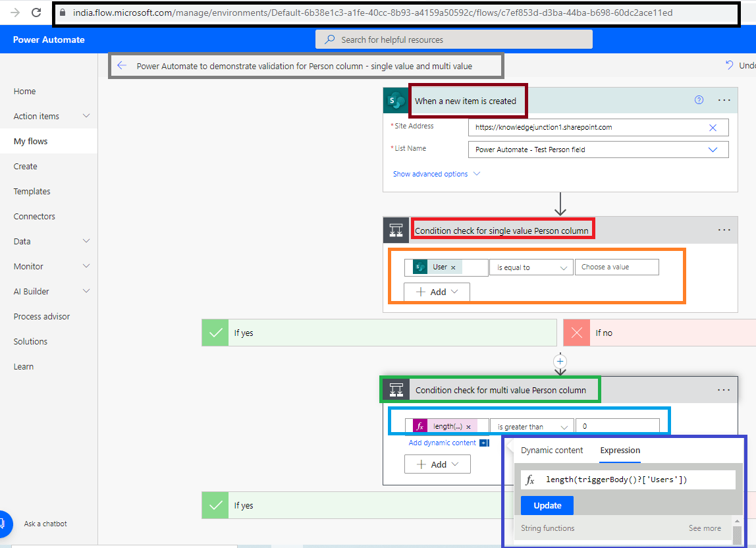Switch to the Expression tab
This screenshot has width=756, height=548.
[620, 450]
